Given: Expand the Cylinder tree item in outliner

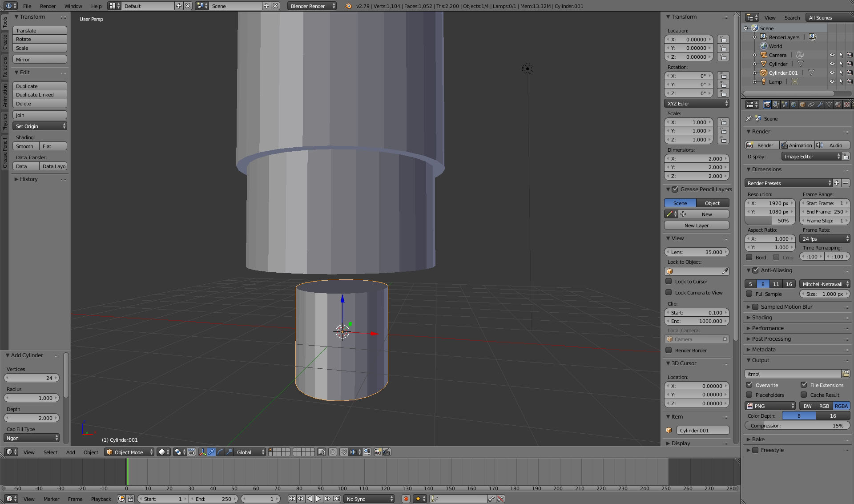Looking at the screenshot, I should 754,64.
